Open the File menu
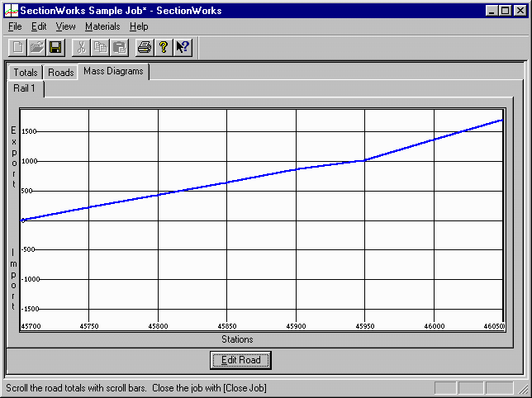This screenshot has height=398, width=532. tap(15, 26)
